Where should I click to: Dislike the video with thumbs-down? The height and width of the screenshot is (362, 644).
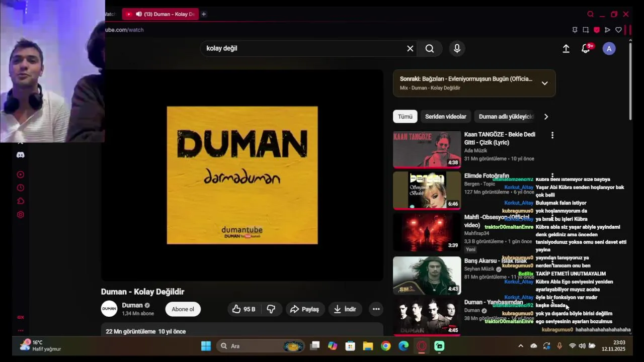pyautogui.click(x=271, y=309)
